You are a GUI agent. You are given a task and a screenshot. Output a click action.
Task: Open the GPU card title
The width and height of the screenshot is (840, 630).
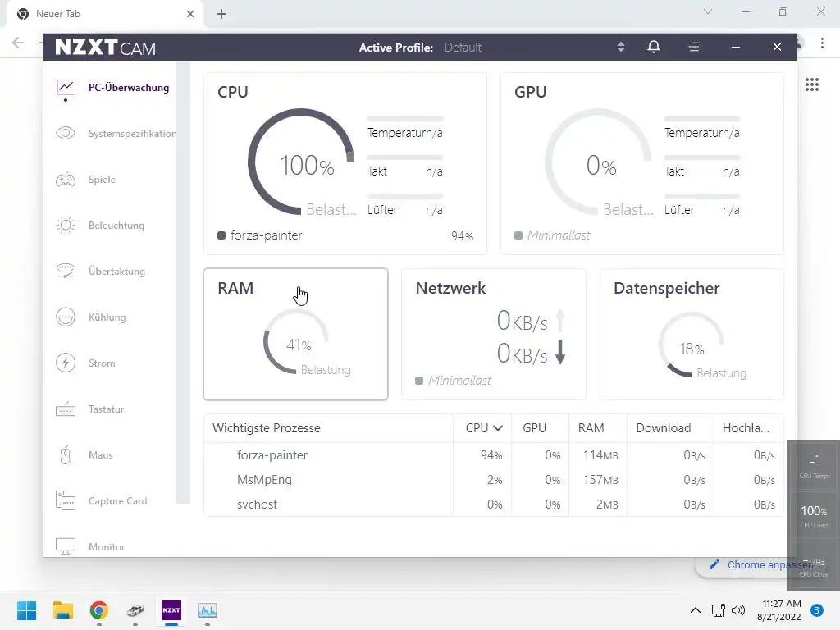point(531,92)
